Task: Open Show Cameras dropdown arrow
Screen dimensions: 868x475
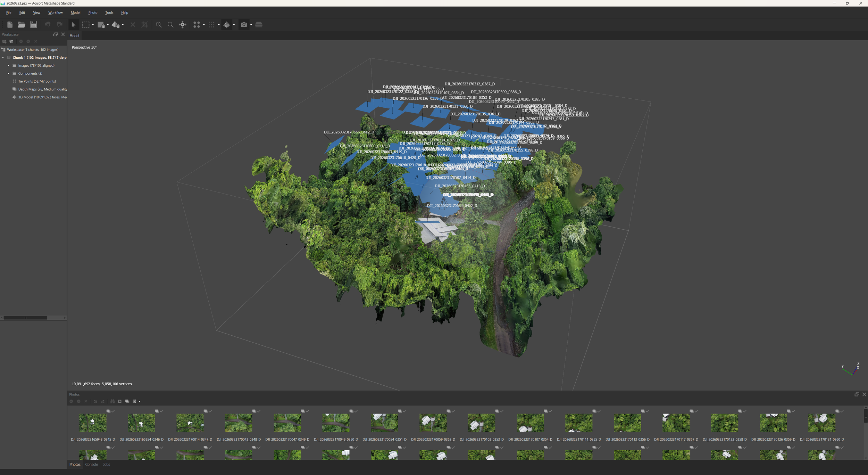Action: point(251,25)
